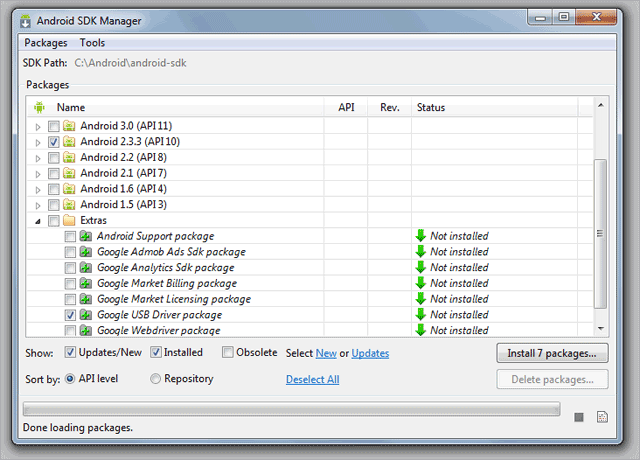
Task: Click the Android 1.6 (API 4) folder icon
Action: point(69,189)
